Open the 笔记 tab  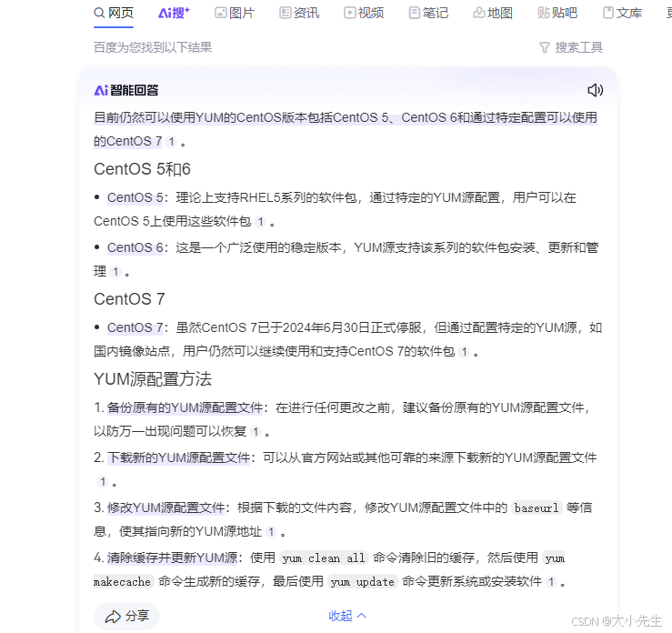click(x=428, y=14)
